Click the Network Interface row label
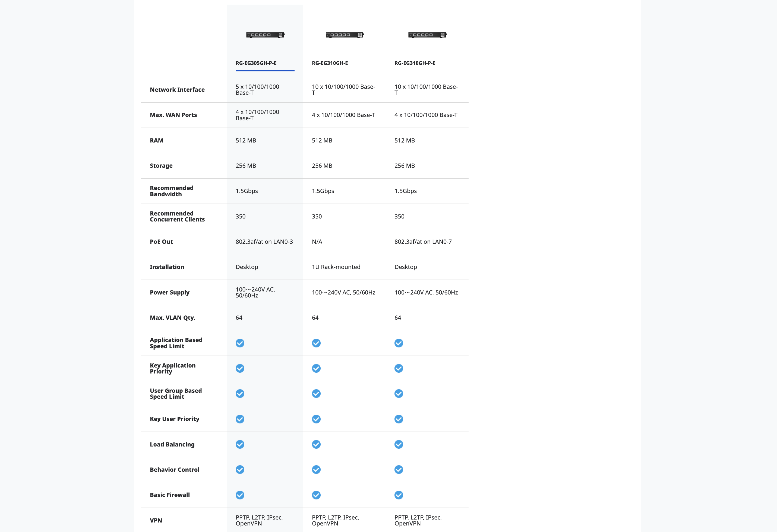 [x=177, y=90]
